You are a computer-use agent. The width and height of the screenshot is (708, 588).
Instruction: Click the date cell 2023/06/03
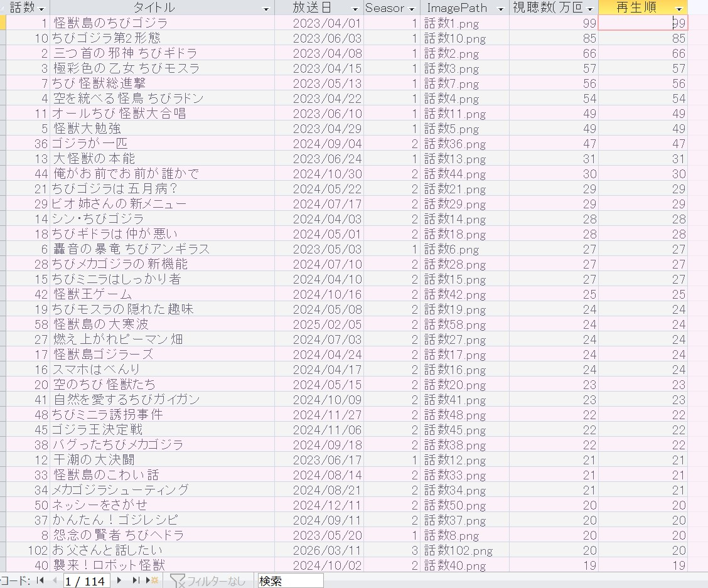pyautogui.click(x=319, y=38)
